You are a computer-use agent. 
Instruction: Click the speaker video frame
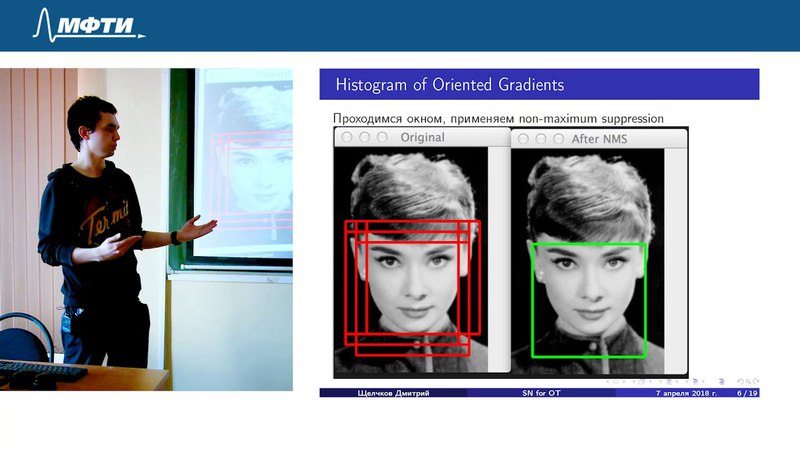(146, 230)
